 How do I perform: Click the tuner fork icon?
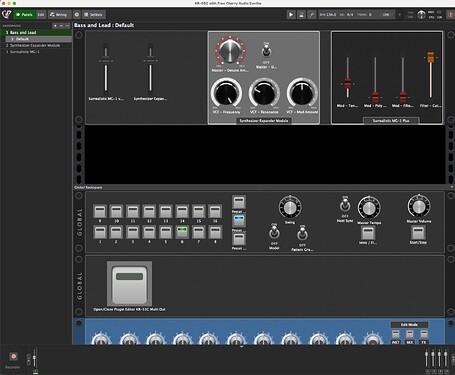(x=312, y=15)
